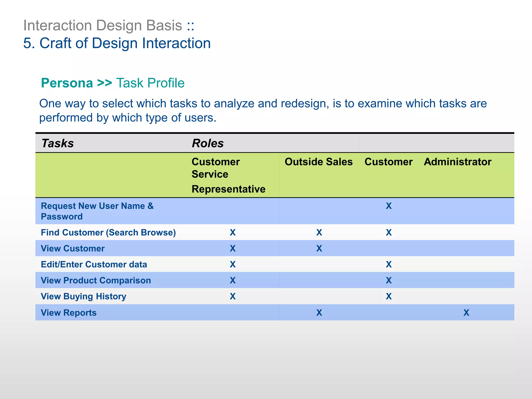The image size is (532, 399).
Task: Click View Buying History X under Service Representative
Action: (233, 296)
